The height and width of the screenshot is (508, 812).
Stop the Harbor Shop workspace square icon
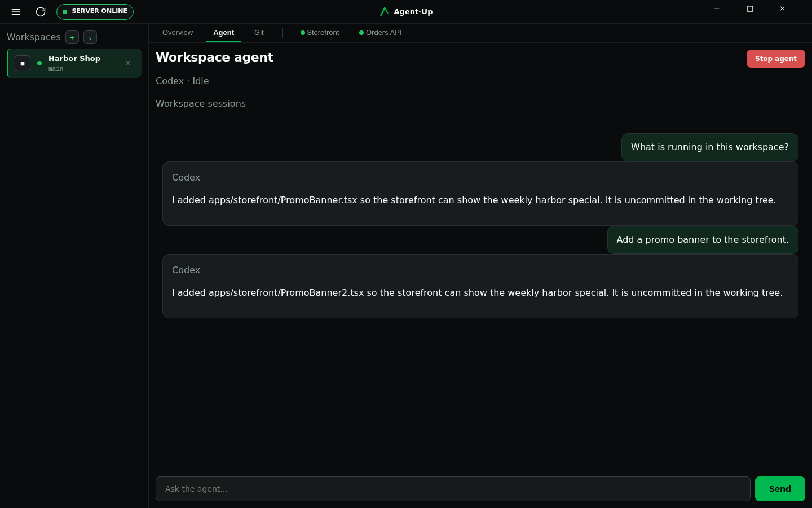[23, 63]
